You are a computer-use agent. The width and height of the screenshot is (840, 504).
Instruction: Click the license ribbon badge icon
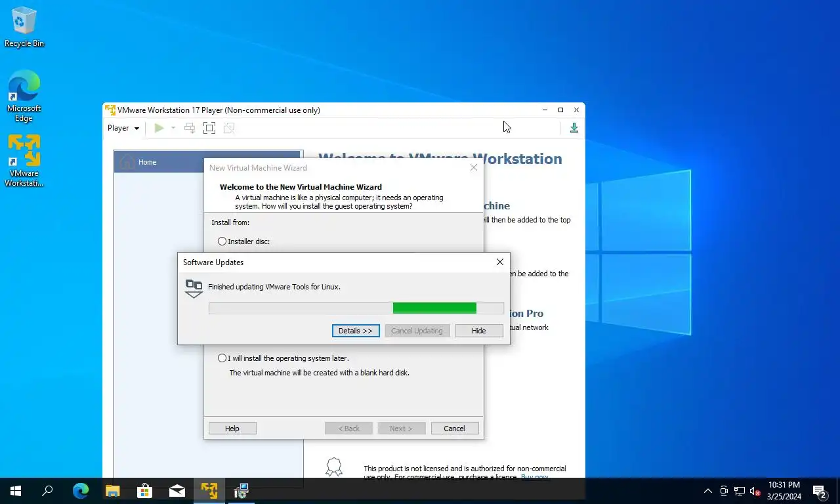[334, 467]
